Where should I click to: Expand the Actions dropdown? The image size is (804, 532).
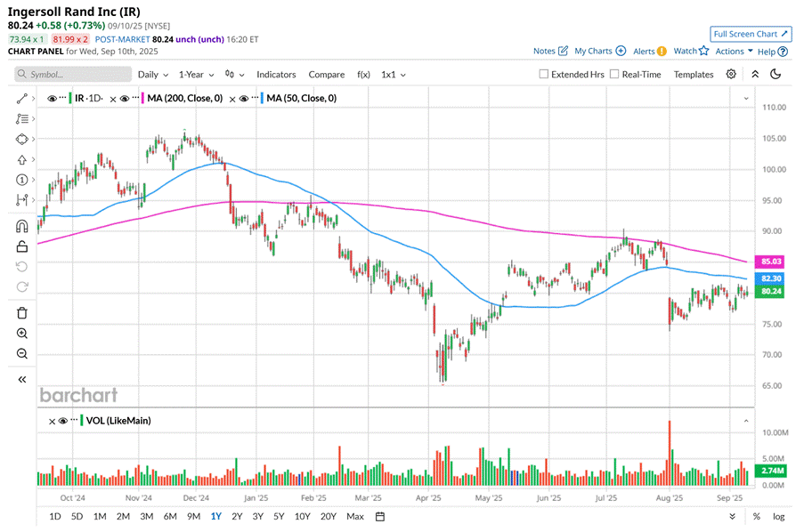734,51
